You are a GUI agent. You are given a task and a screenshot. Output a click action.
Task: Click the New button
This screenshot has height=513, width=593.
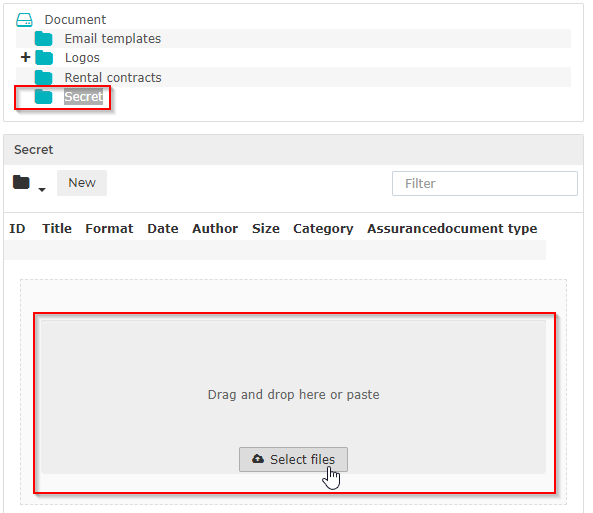click(x=82, y=183)
